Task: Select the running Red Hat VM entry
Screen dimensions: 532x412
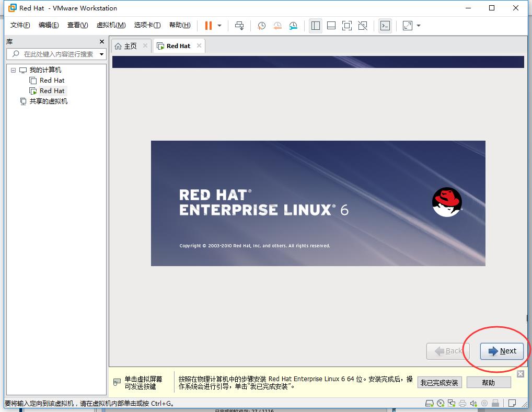Action: [52, 90]
